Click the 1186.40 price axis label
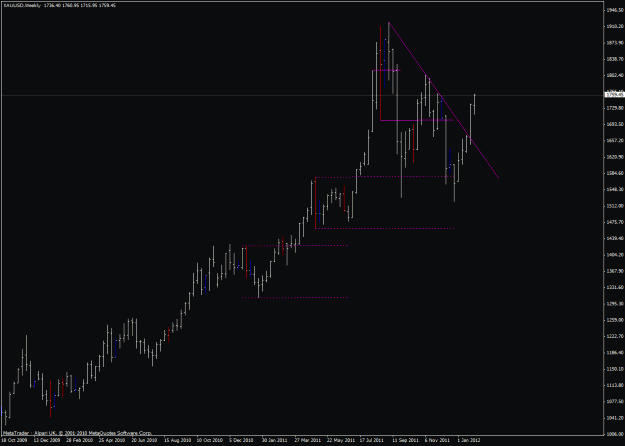 (615, 353)
